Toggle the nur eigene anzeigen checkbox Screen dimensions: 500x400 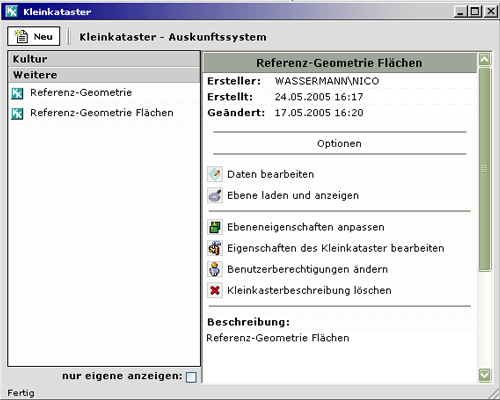(191, 377)
